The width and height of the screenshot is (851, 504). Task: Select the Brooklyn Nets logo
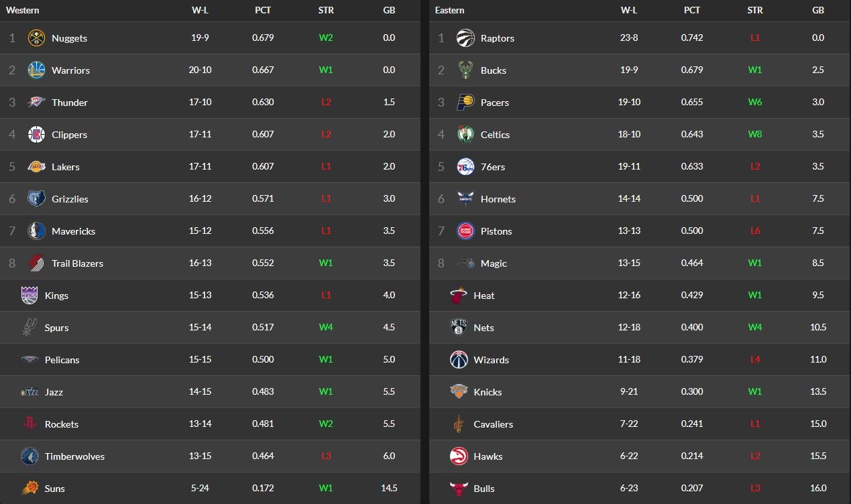(459, 328)
